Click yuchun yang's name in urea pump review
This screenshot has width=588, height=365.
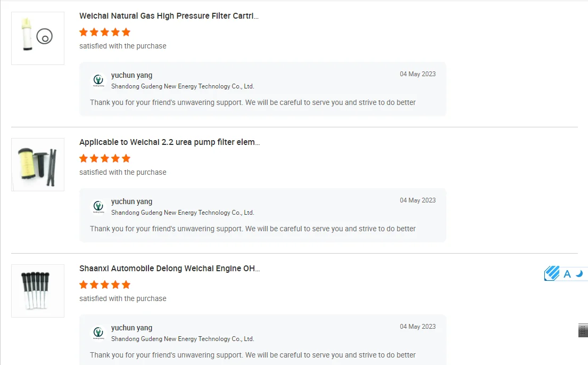(x=131, y=201)
